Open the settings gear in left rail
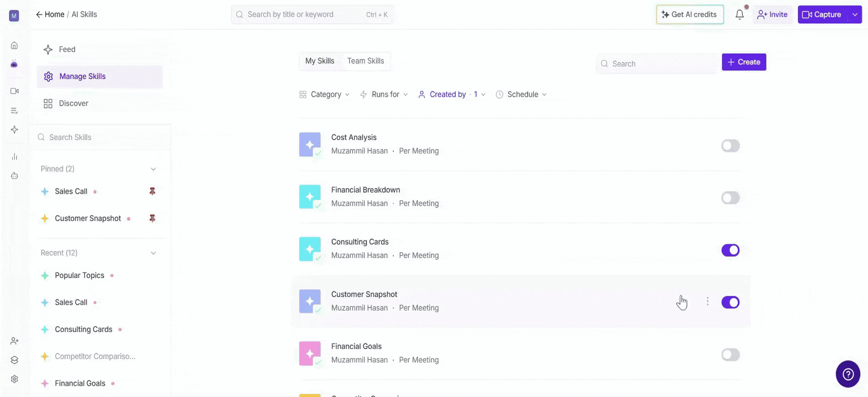This screenshot has height=397, width=868. pos(14,379)
